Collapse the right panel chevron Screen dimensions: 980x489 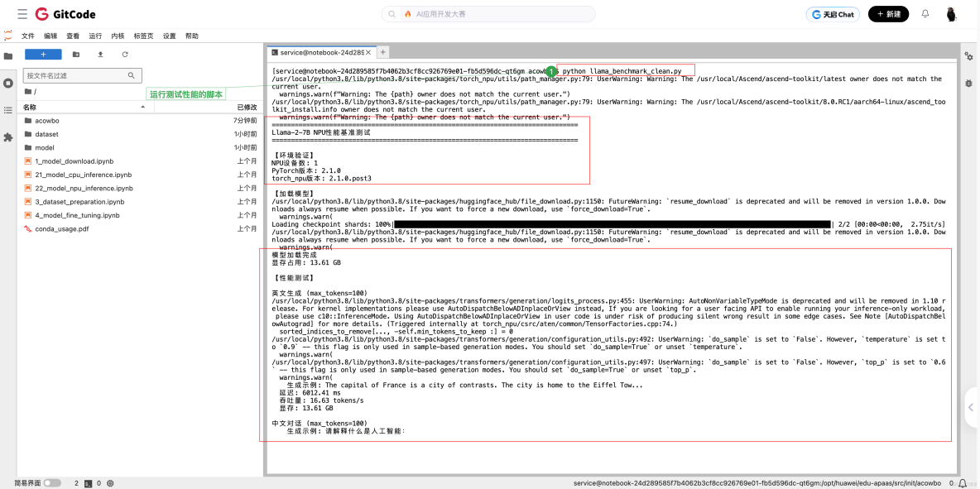(x=971, y=407)
